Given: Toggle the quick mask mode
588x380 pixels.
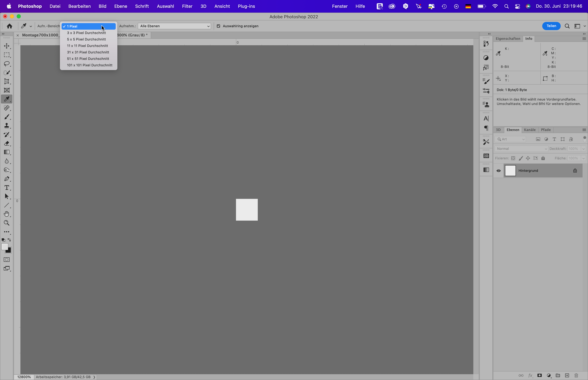Looking at the screenshot, I should 7,260.
